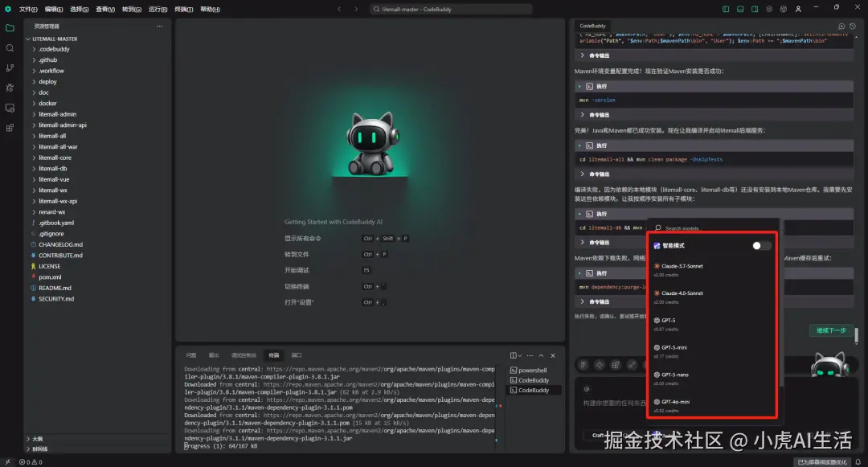Click the 继续下一步 button
868x467 pixels.
[832, 331]
